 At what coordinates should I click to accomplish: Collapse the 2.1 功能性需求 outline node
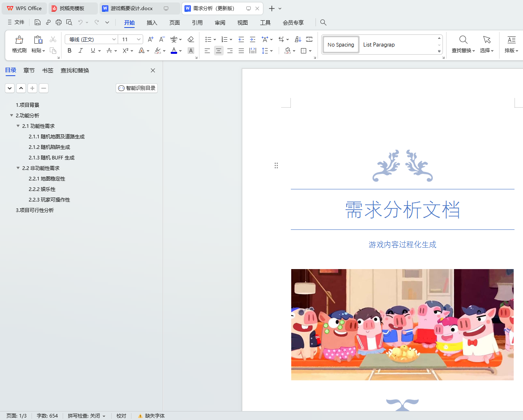(x=18, y=126)
